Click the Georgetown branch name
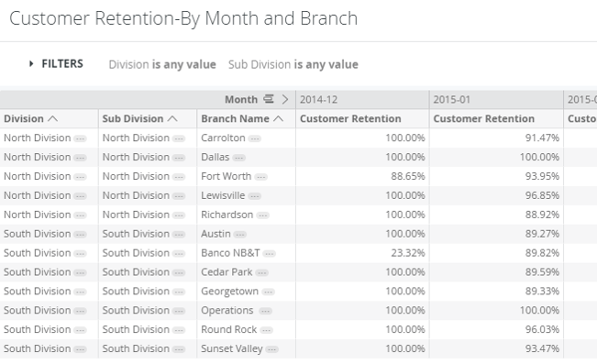 point(229,292)
